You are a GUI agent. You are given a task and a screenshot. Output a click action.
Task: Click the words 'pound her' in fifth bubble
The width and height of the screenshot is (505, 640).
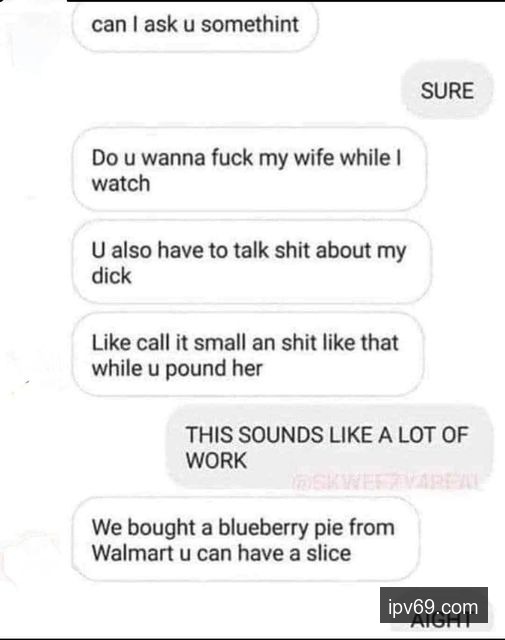[214, 369]
